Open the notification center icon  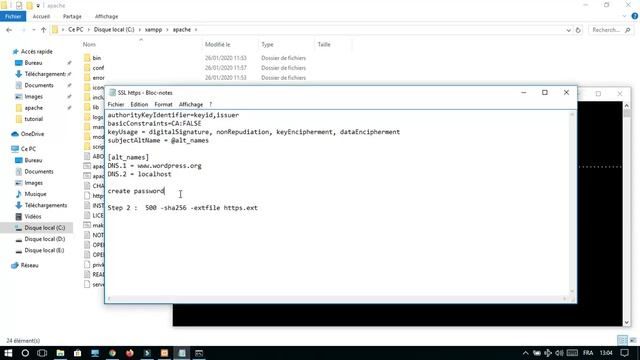[624, 353]
